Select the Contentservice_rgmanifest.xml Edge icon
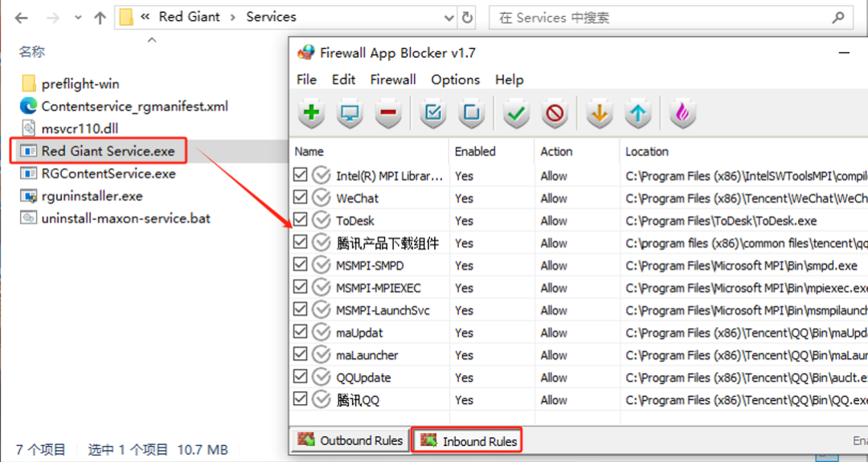The image size is (868, 462). (x=29, y=106)
